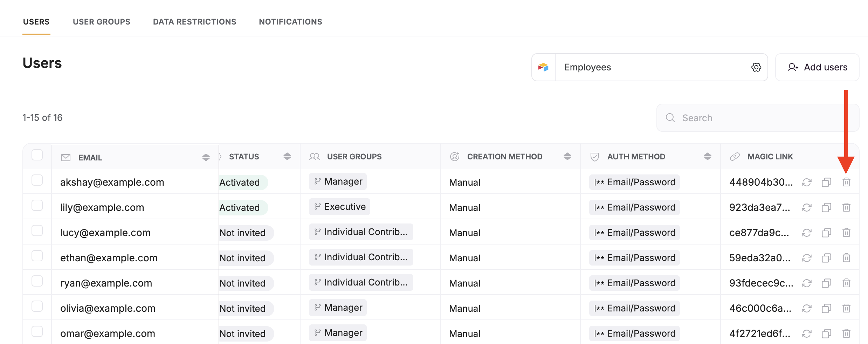868x344 pixels.
Task: Select the lily@example.com row checkbox
Action: [37, 205]
